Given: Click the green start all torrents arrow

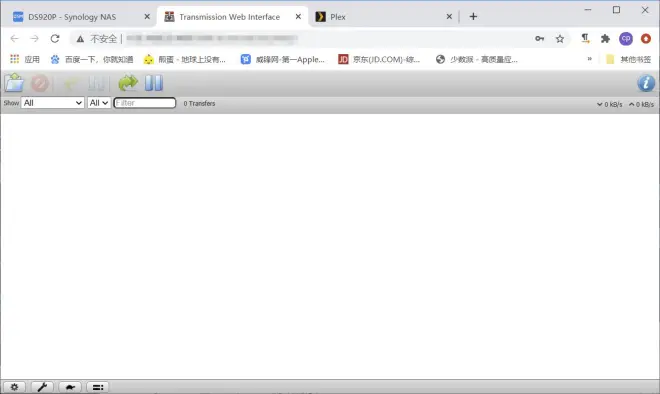Looking at the screenshot, I should point(128,83).
